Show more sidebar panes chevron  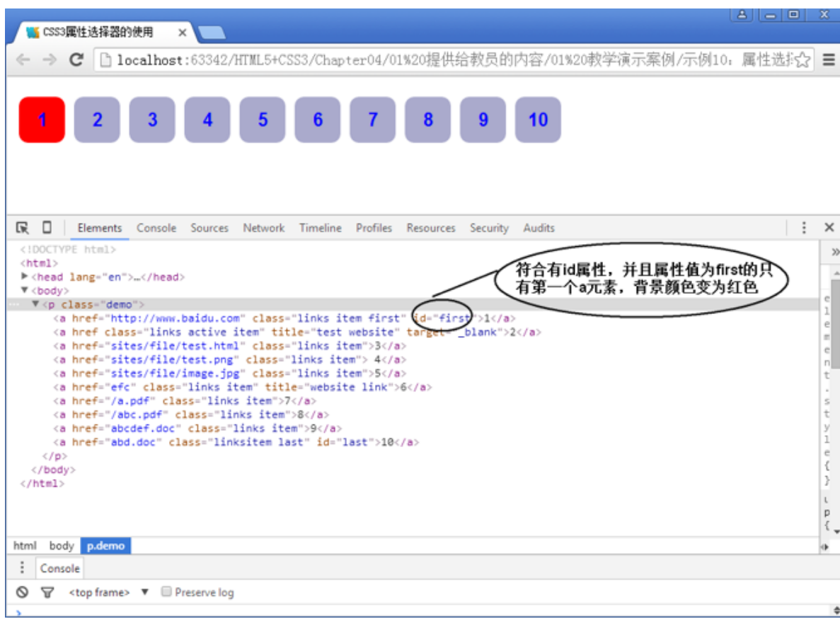pos(834,252)
